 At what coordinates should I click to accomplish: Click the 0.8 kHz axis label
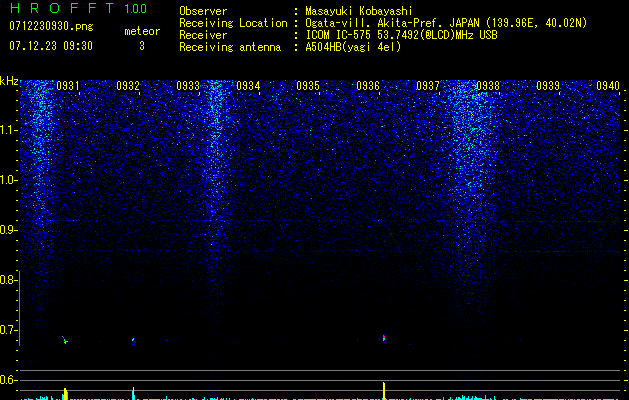(x=8, y=280)
